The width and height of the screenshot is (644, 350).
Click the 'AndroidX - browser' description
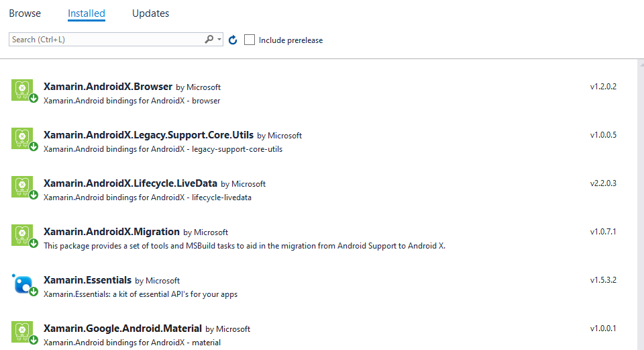tap(132, 101)
